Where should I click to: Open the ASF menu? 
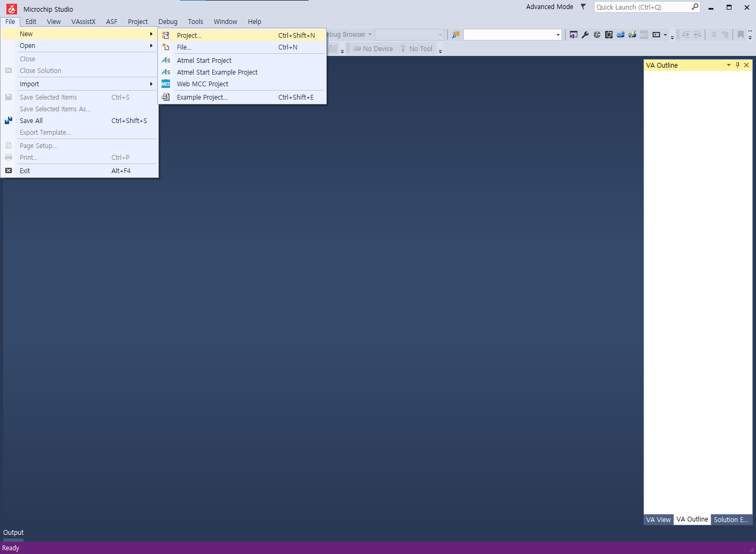[x=111, y=21]
